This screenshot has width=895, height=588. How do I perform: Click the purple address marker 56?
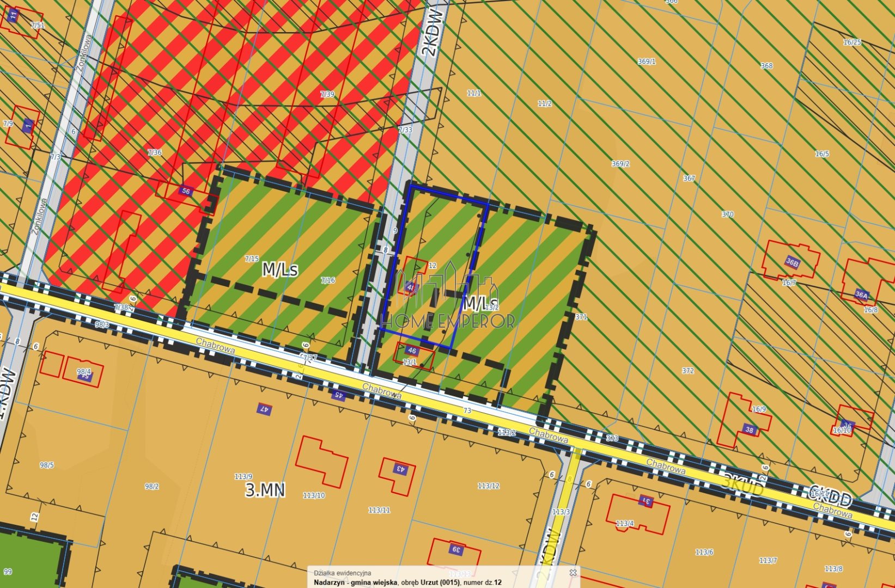click(x=186, y=191)
